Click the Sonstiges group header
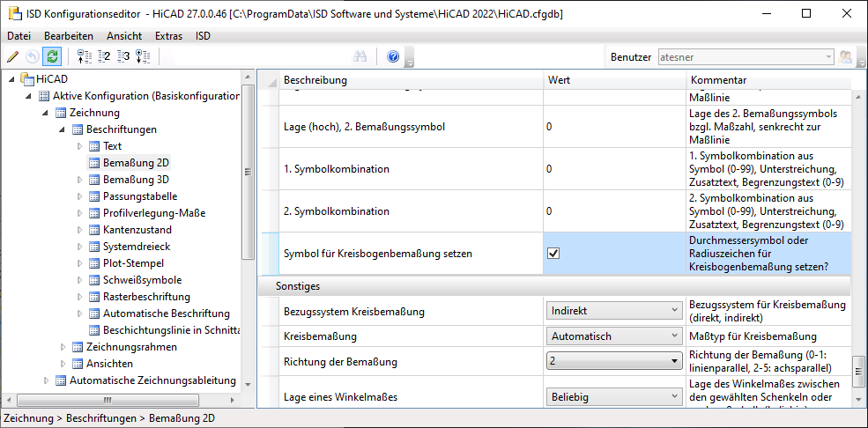The width and height of the screenshot is (868, 428). [x=555, y=286]
